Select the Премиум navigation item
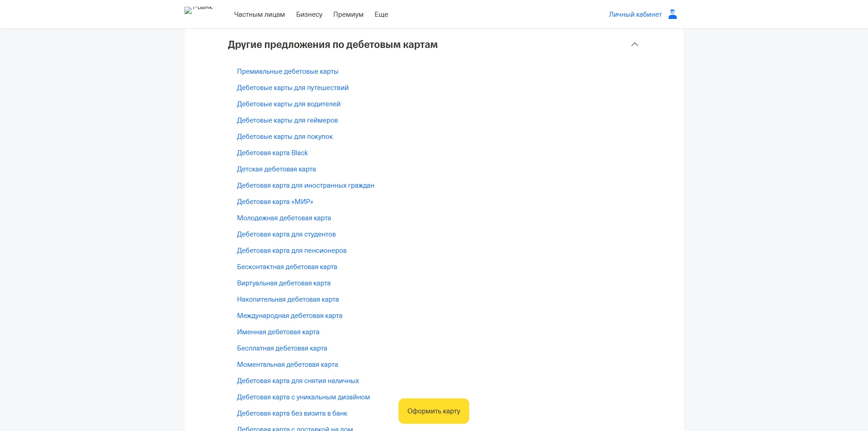 (348, 14)
